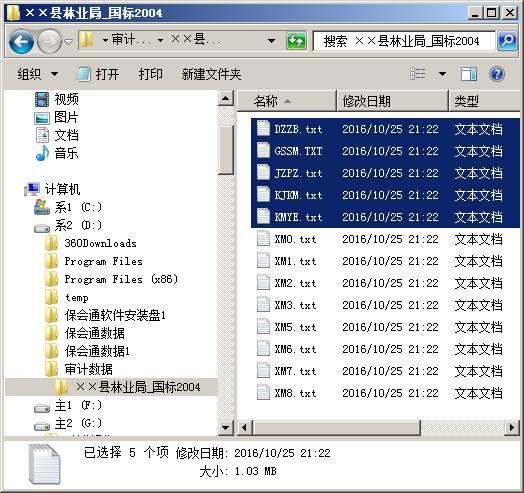This screenshot has height=493, width=524.
Task: Select the DZZB.txt file icon
Action: tap(263, 128)
